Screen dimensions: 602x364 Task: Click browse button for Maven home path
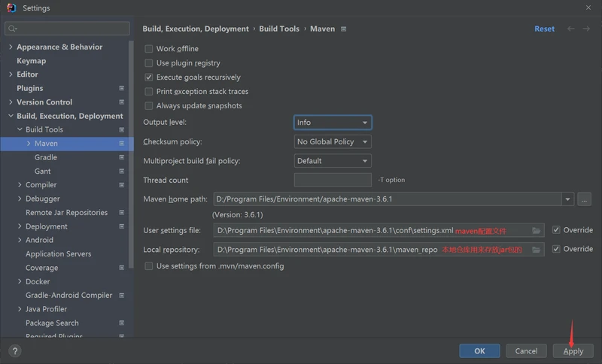coord(585,199)
